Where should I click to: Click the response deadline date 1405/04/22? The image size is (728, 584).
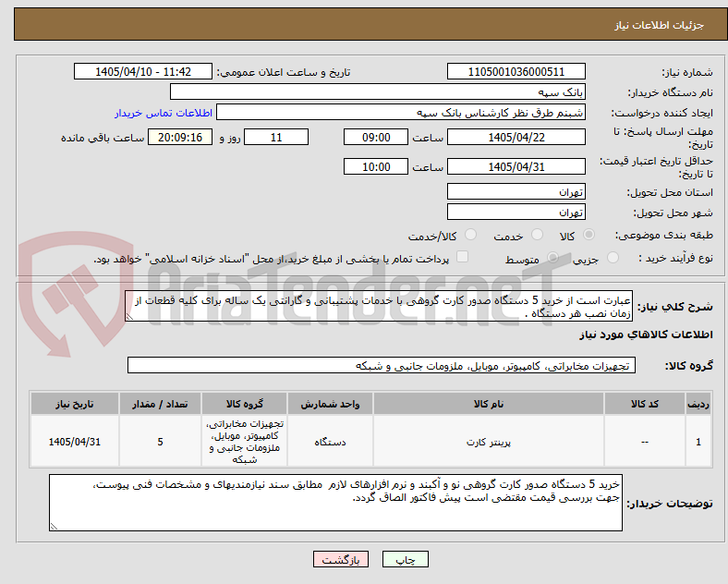[x=516, y=137]
